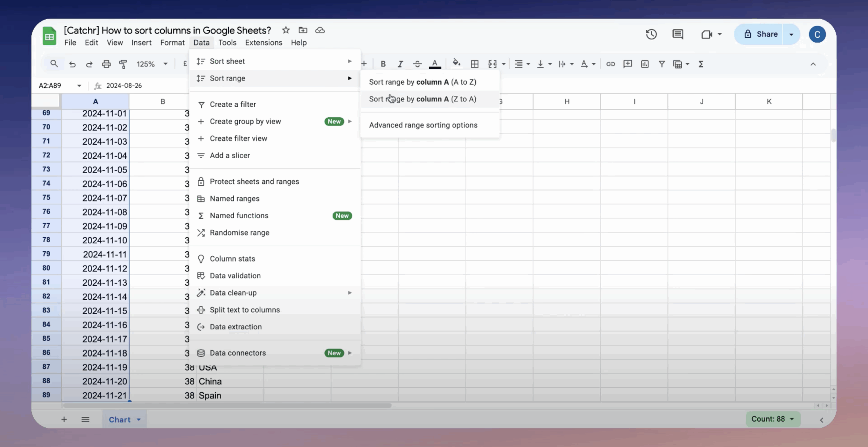Open the Share options arrow dropdown
Image resolution: width=868 pixels, height=447 pixels.
(791, 34)
